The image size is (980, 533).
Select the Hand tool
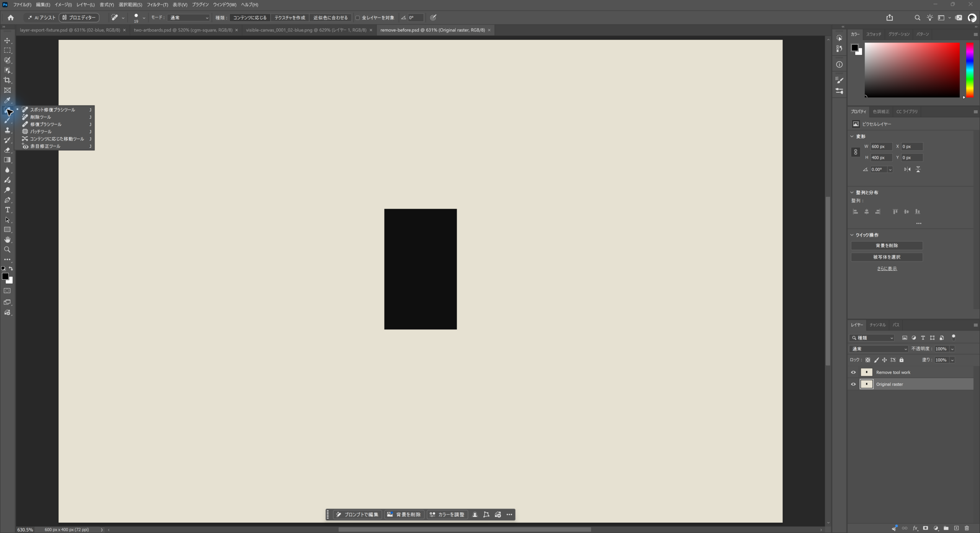[x=7, y=240]
